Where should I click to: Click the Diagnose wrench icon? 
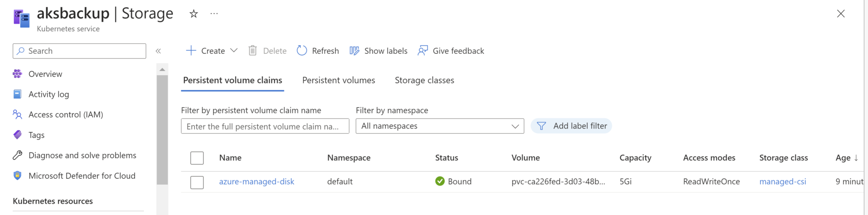[x=17, y=155]
